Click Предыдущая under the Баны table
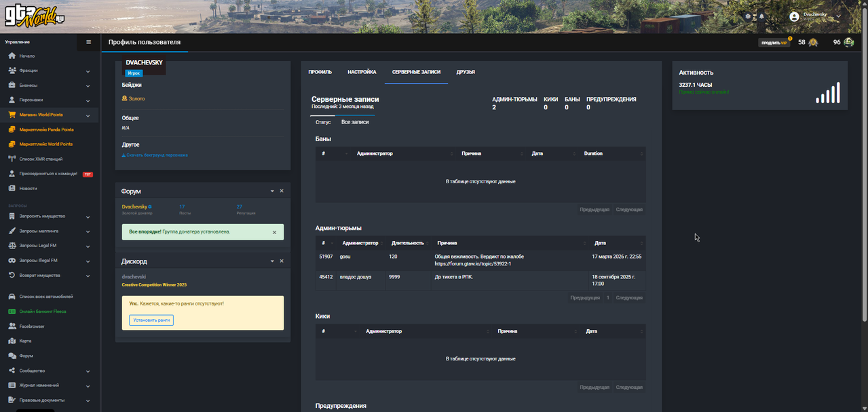This screenshot has width=868, height=412. (595, 210)
